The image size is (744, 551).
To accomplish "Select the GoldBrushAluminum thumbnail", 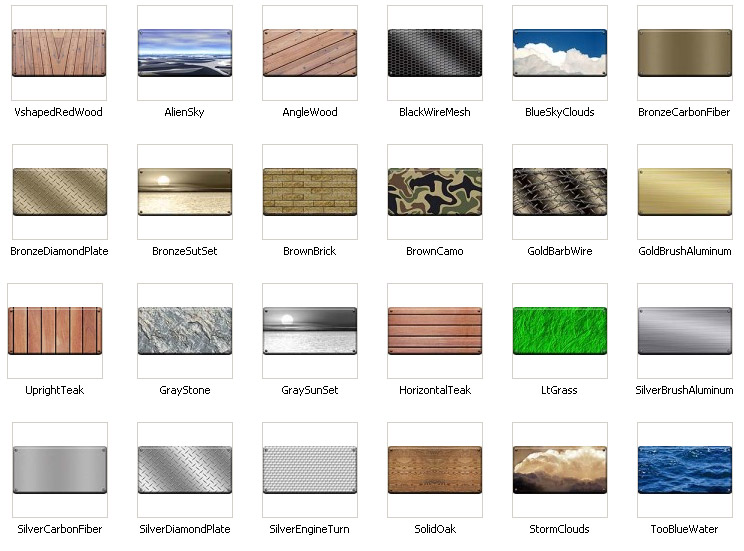I will click(685, 192).
